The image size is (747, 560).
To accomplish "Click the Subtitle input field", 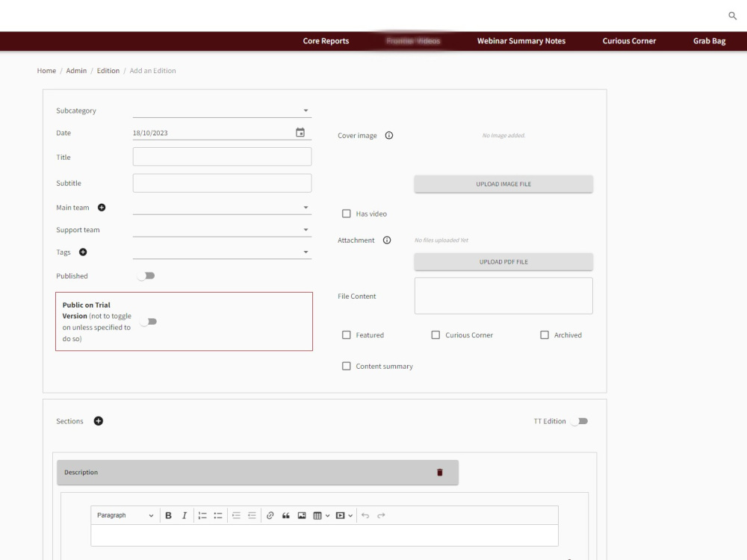I will pos(222,183).
